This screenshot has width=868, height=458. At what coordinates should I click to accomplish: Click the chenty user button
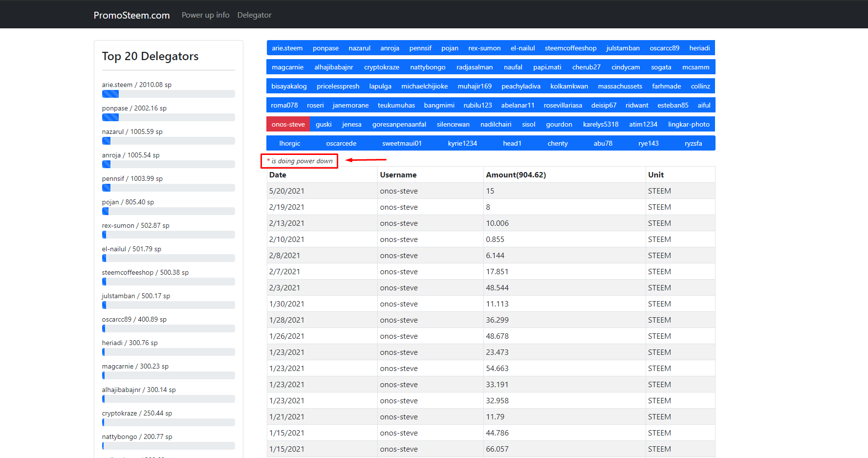pos(558,143)
